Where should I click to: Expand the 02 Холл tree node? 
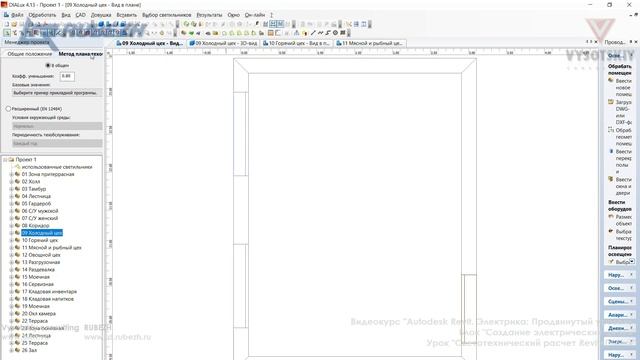(11, 182)
